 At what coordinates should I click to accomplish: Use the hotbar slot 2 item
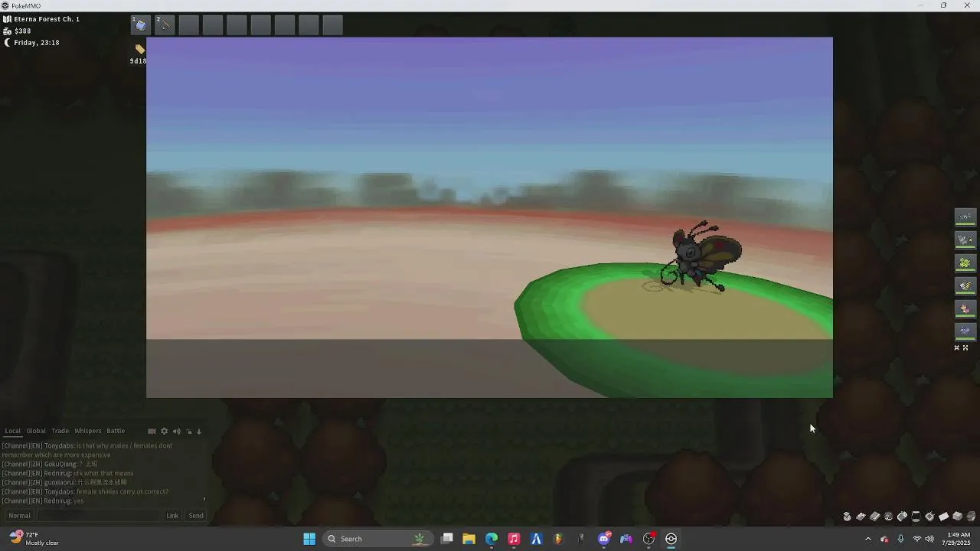[165, 25]
